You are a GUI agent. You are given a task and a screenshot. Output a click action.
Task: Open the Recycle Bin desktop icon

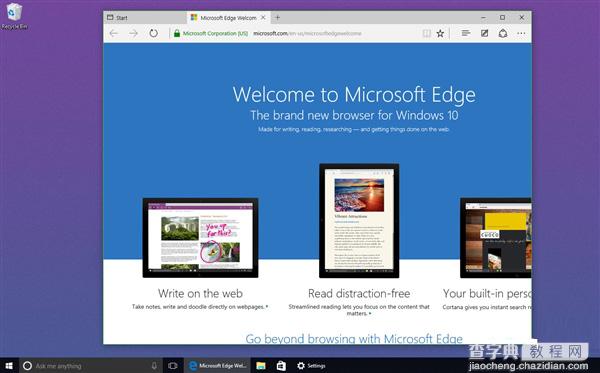(14, 16)
